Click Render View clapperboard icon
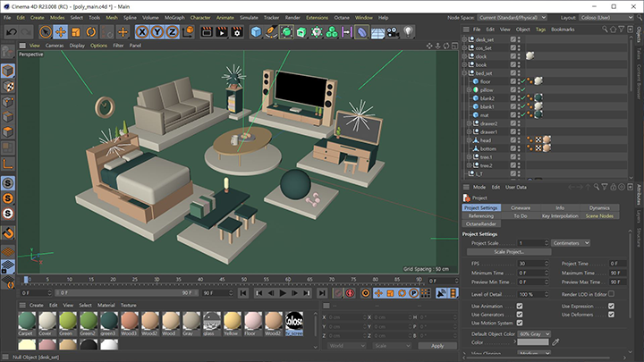This screenshot has width=644, height=362. coord(207,32)
